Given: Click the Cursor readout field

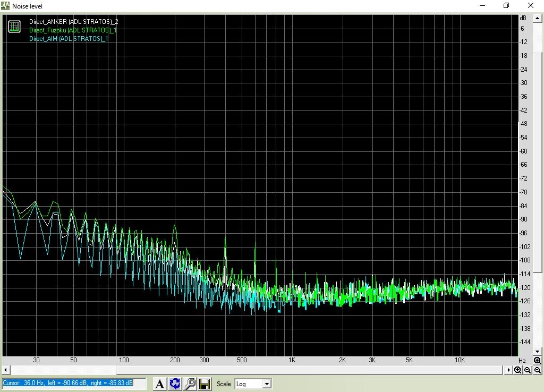Looking at the screenshot, I should tap(67, 383).
